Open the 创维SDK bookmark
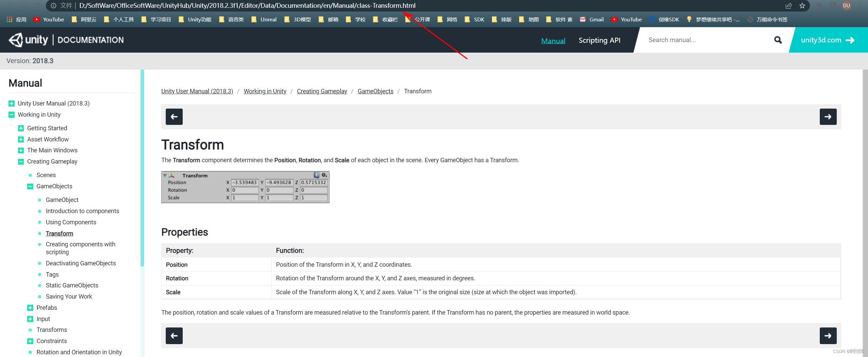The height and width of the screenshot is (357, 868). (664, 19)
